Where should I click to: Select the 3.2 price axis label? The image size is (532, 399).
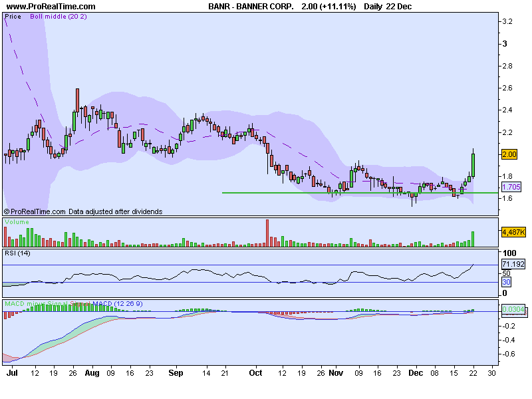point(507,21)
